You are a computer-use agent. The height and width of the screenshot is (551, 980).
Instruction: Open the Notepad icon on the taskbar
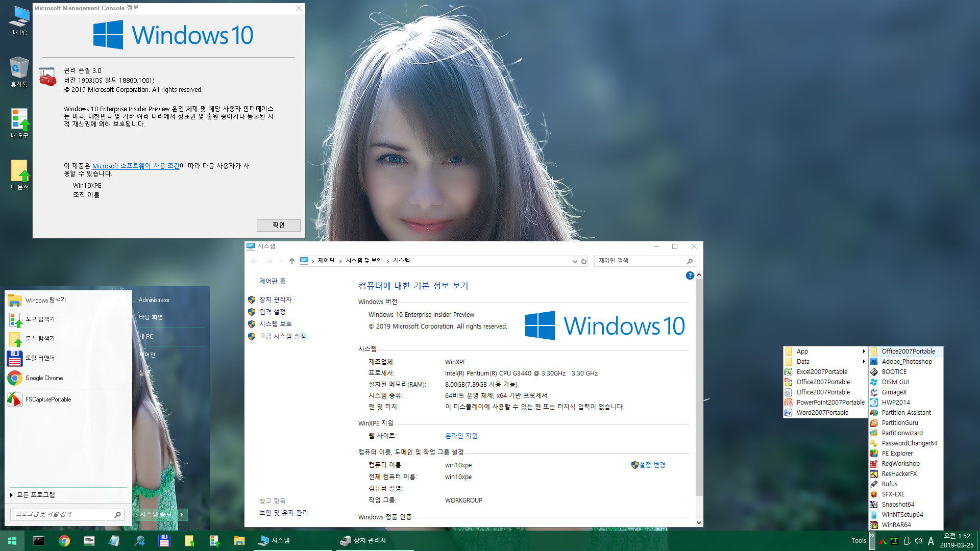[x=114, y=541]
